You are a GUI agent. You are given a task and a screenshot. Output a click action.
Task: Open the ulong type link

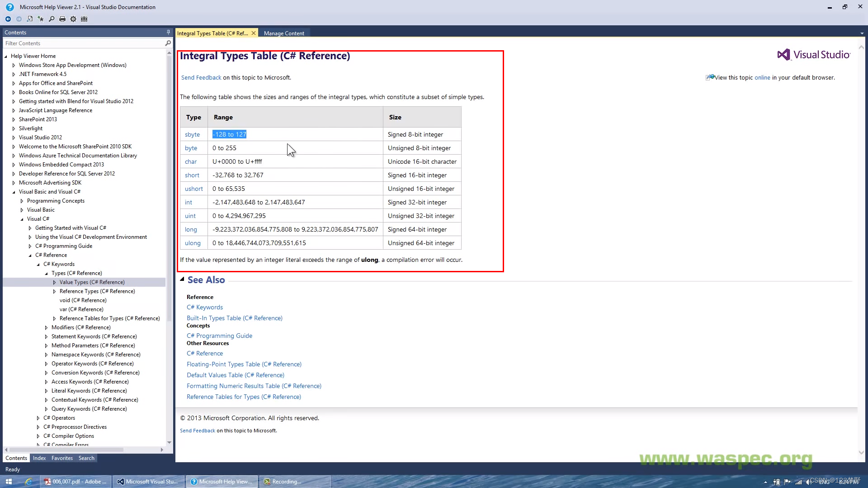click(193, 243)
